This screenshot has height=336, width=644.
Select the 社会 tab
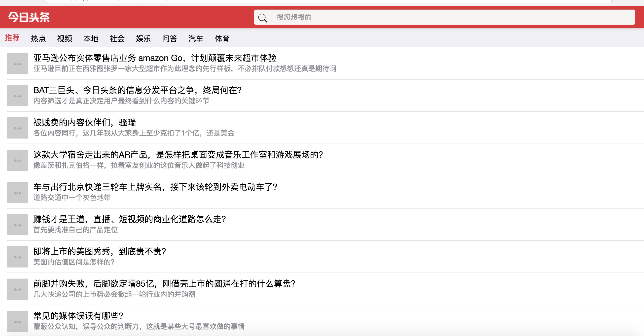click(117, 39)
